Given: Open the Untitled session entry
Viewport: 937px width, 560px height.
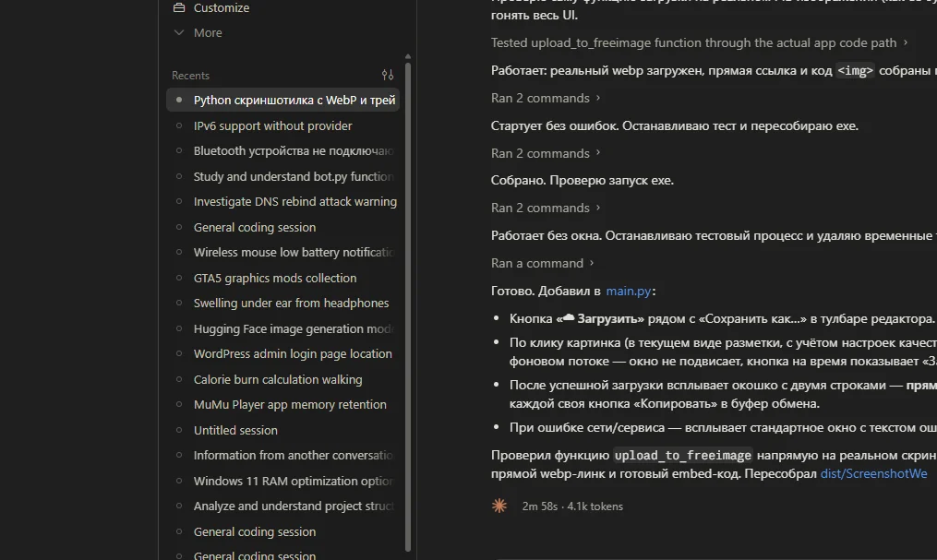Looking at the screenshot, I should pyautogui.click(x=282, y=430).
